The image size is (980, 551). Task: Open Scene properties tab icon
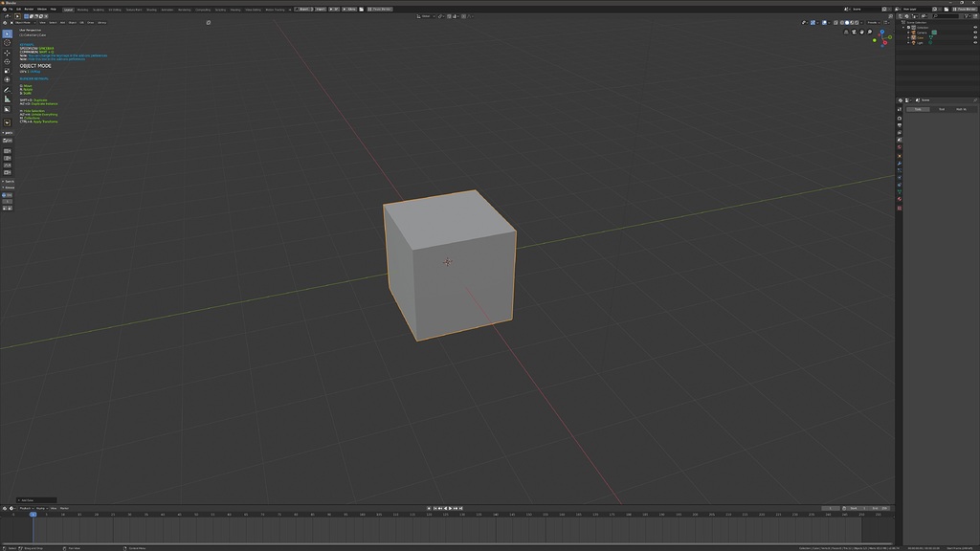pyautogui.click(x=900, y=140)
